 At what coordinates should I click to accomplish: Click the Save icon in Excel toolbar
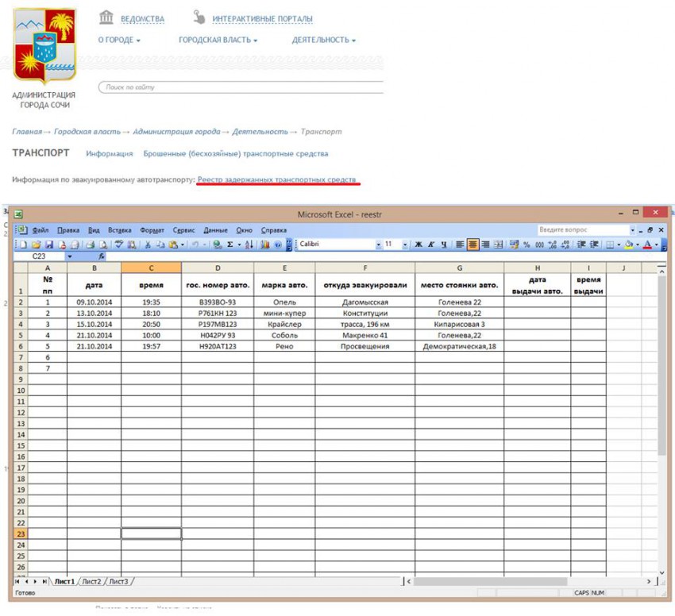pos(49,245)
